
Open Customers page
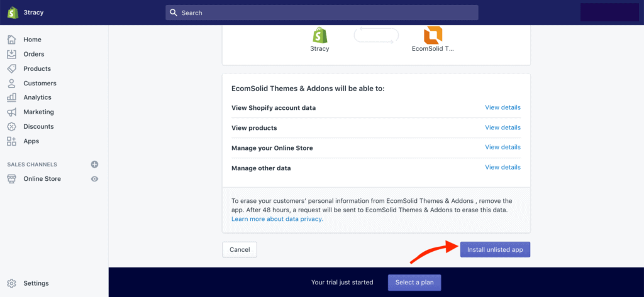click(x=40, y=84)
